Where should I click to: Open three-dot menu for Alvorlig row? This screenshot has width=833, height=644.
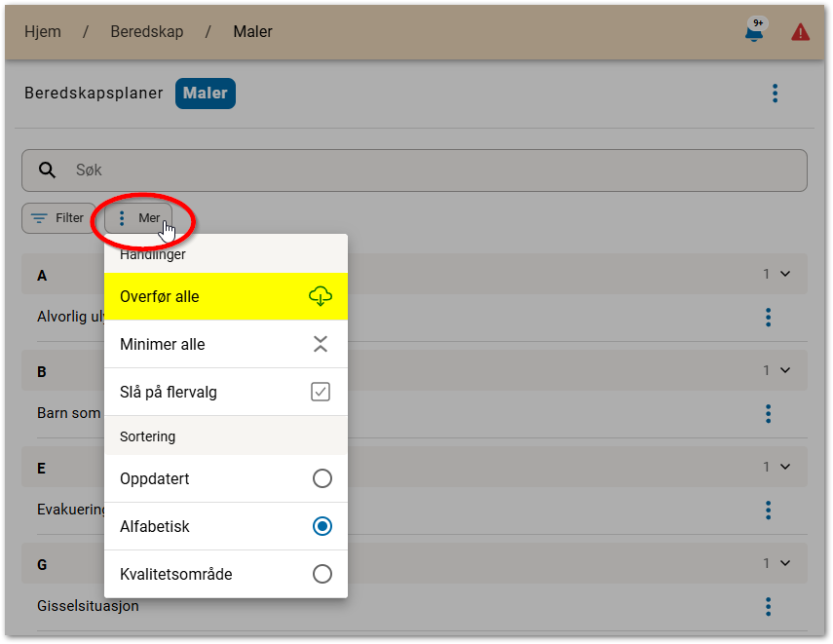768,317
